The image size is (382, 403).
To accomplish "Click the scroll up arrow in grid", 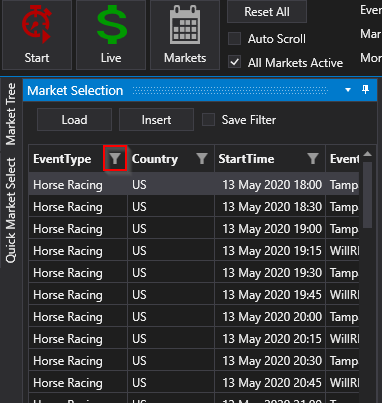I will click(367, 154).
